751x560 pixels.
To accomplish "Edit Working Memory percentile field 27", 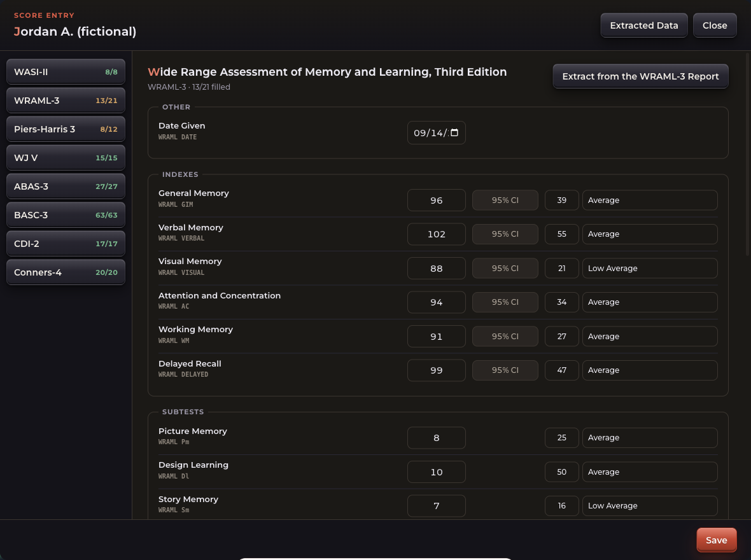I will [x=561, y=336].
